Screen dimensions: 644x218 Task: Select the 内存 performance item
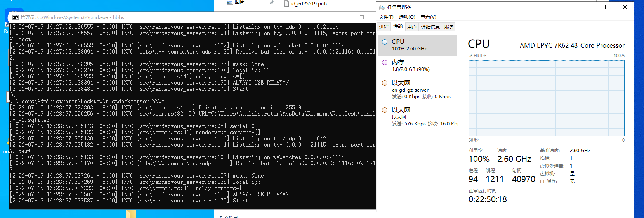tap(417, 66)
